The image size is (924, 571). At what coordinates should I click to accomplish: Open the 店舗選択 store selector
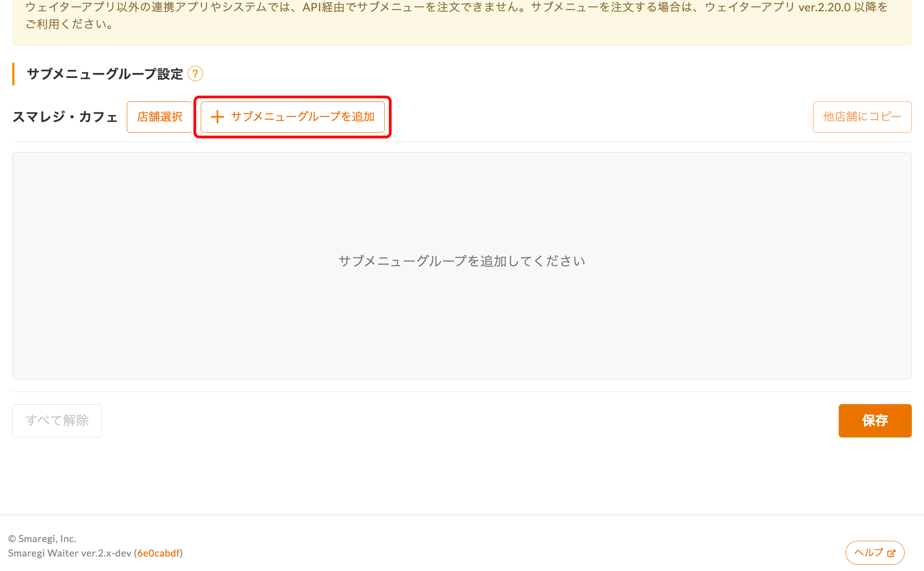point(160,117)
